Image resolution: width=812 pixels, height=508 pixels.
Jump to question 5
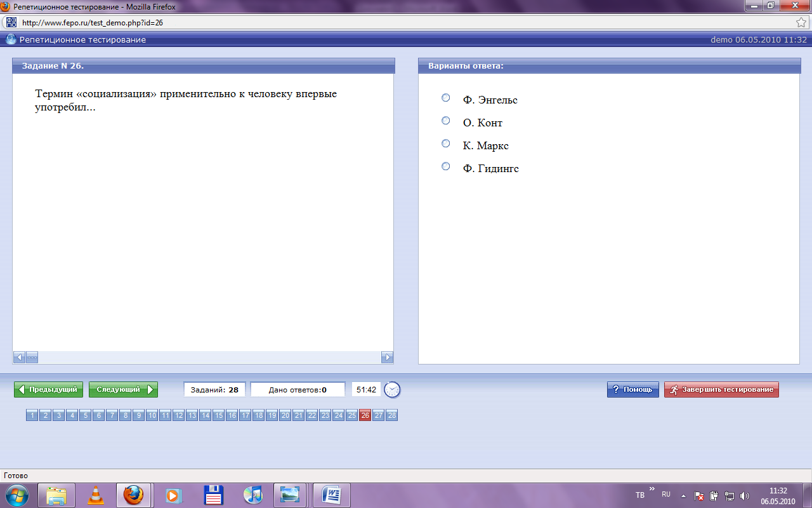[x=85, y=415]
